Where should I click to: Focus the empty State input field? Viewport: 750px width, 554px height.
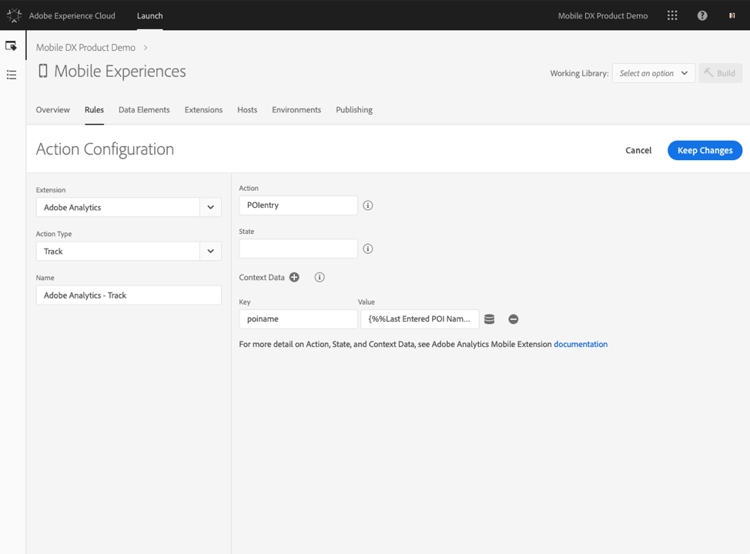(298, 249)
